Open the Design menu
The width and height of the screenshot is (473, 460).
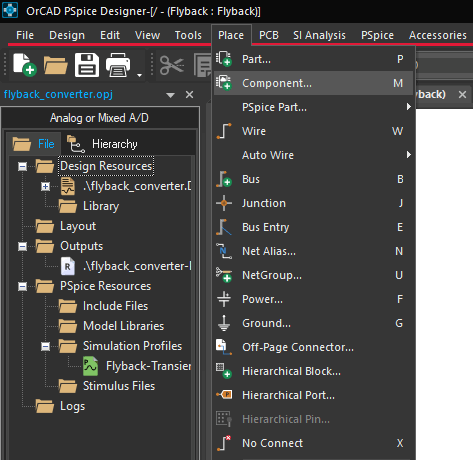pos(67,35)
